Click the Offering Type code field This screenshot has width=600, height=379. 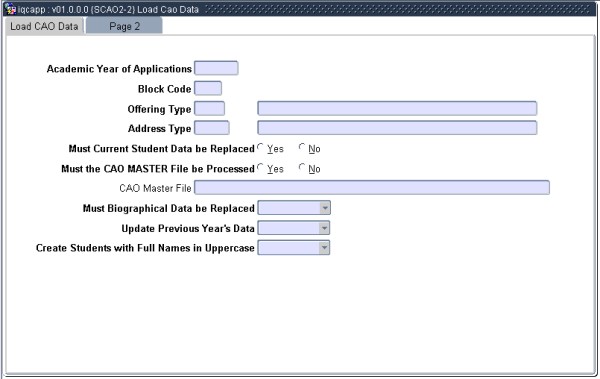point(209,108)
